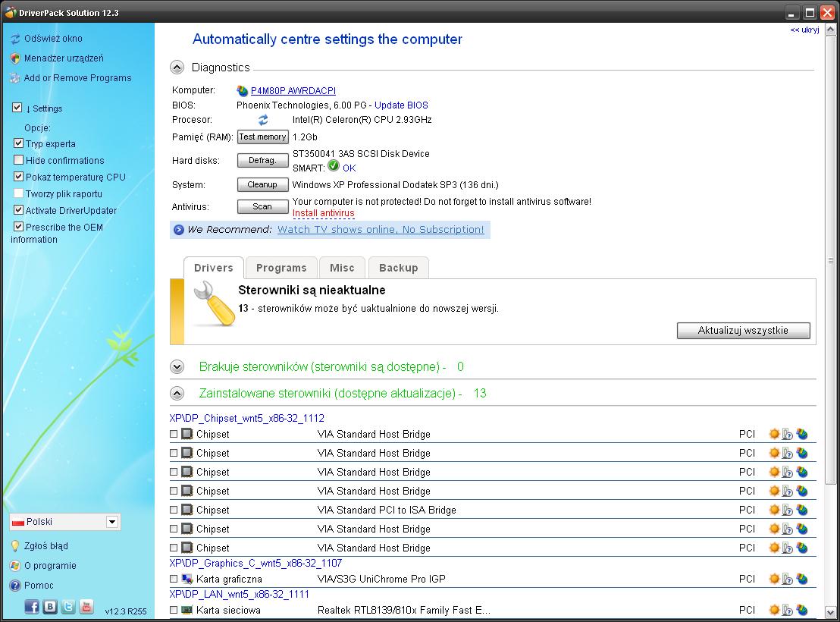Image resolution: width=840 pixels, height=622 pixels.
Task: Click the blue refresh arrows next to Procesor
Action: point(263,120)
